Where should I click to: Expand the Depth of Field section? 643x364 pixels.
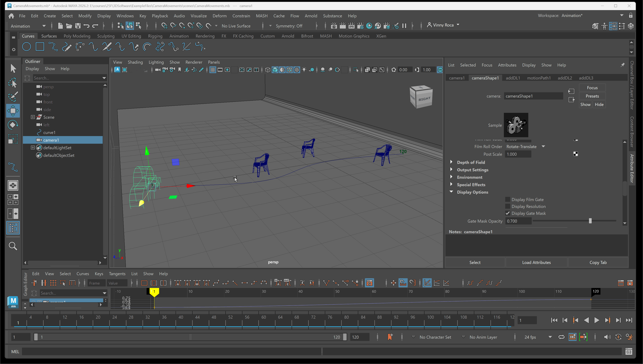pos(451,162)
